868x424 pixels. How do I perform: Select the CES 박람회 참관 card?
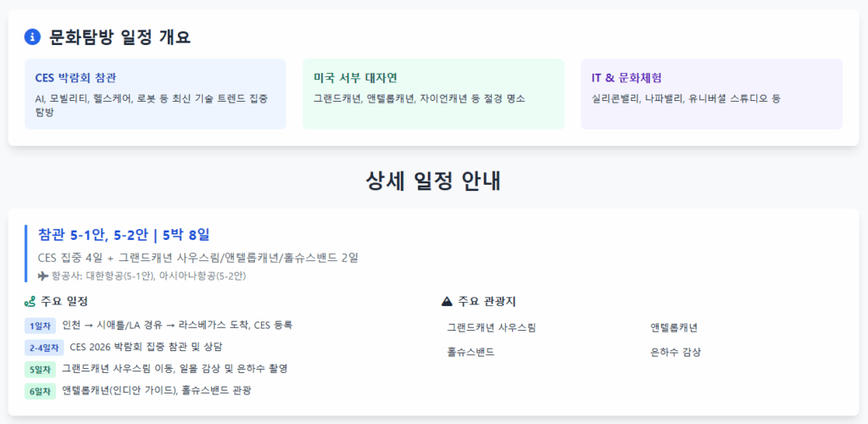pos(156,94)
